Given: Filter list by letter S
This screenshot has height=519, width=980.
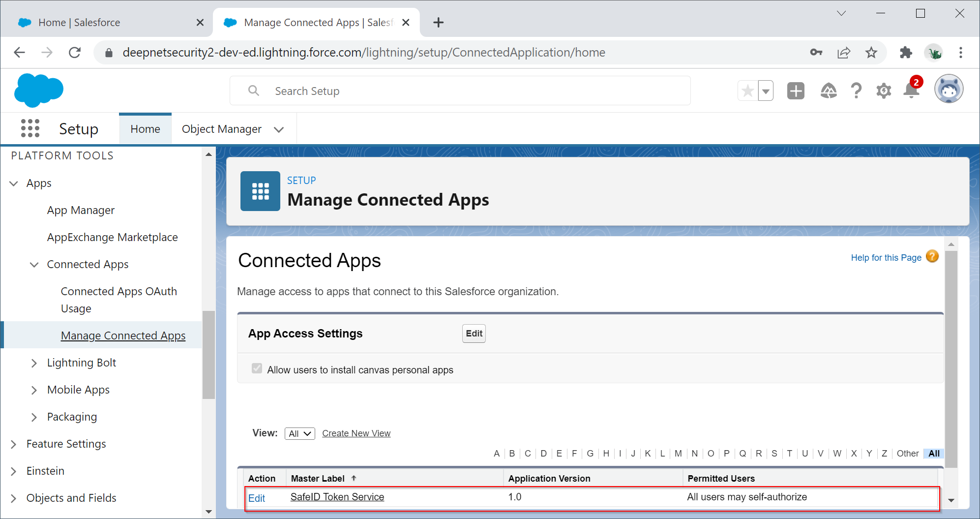Looking at the screenshot, I should 774,454.
